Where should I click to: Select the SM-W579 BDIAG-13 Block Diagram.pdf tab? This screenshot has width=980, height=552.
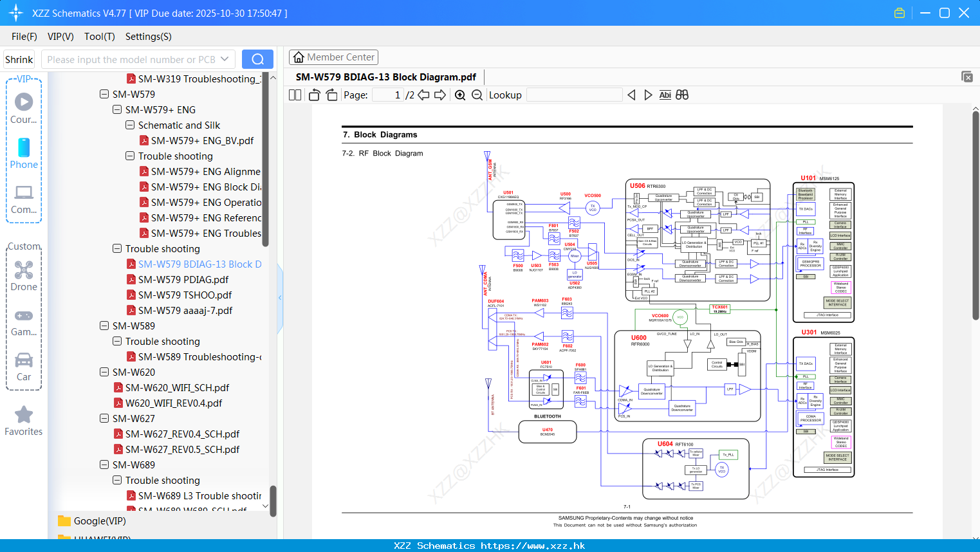click(385, 77)
